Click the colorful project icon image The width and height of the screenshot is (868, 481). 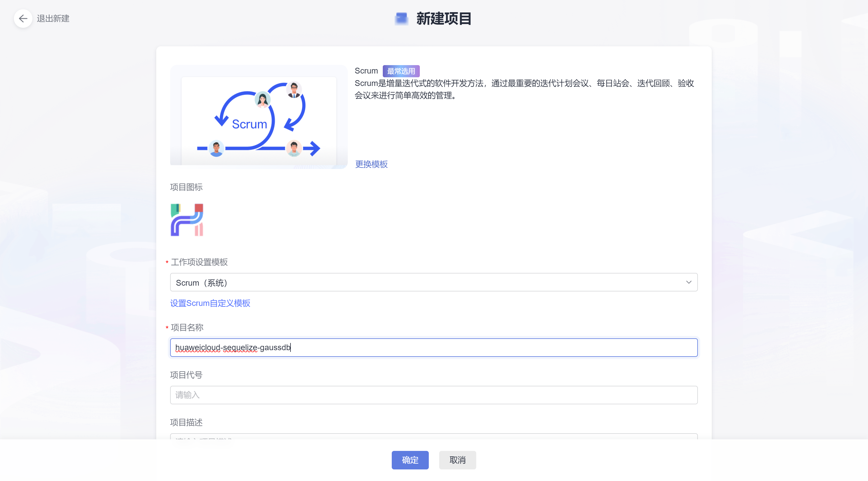pyautogui.click(x=187, y=220)
